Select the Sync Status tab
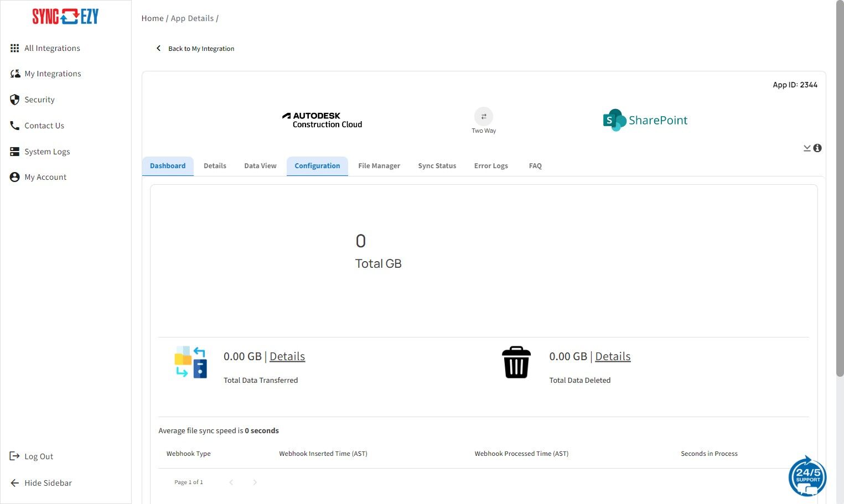Image resolution: width=844 pixels, height=504 pixels. [437, 166]
